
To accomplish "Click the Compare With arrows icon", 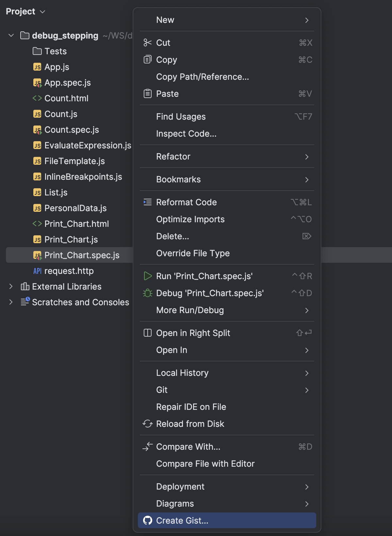I will [x=148, y=447].
